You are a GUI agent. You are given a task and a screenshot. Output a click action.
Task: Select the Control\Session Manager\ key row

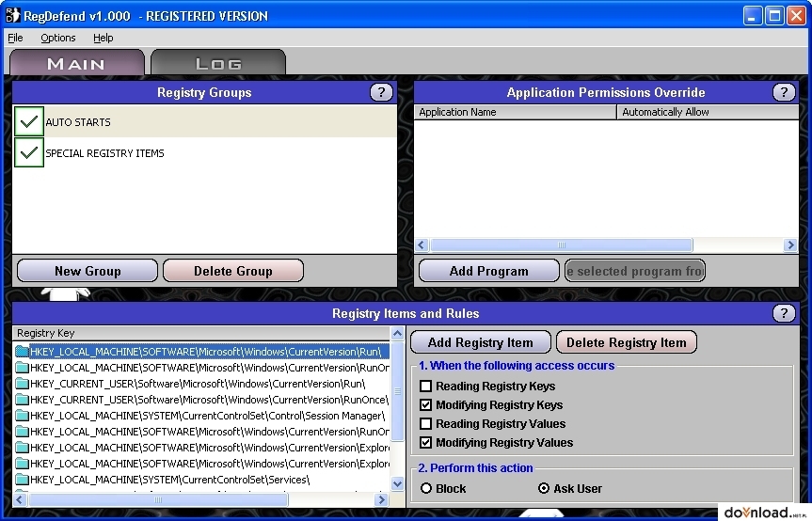(202, 416)
